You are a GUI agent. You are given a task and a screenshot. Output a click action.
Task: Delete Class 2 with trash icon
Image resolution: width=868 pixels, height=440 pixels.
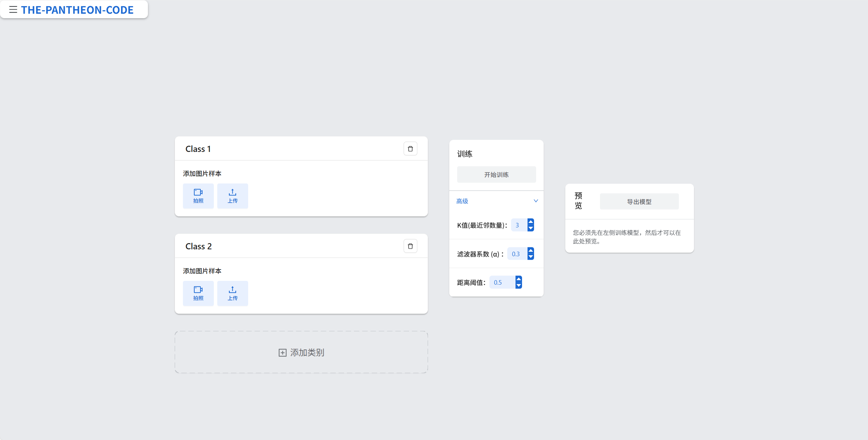click(x=410, y=246)
